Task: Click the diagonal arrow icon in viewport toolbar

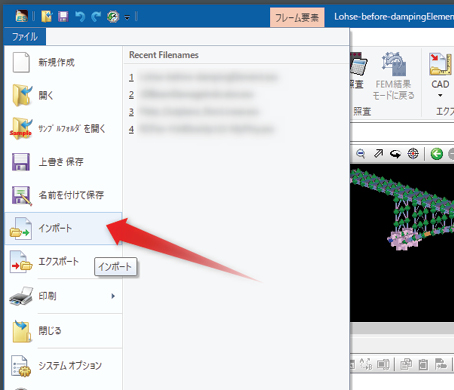Action: pos(378,154)
